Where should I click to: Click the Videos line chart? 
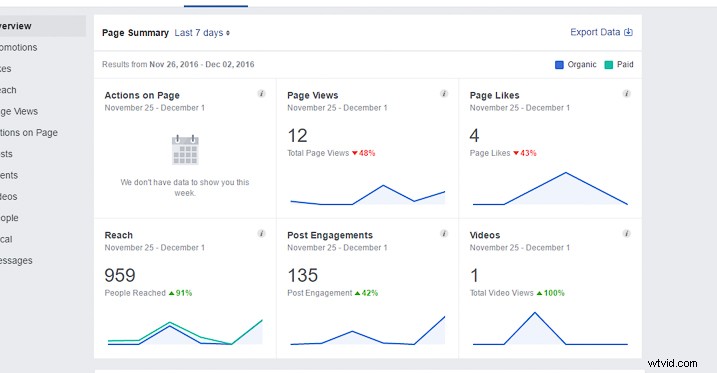[550, 328]
